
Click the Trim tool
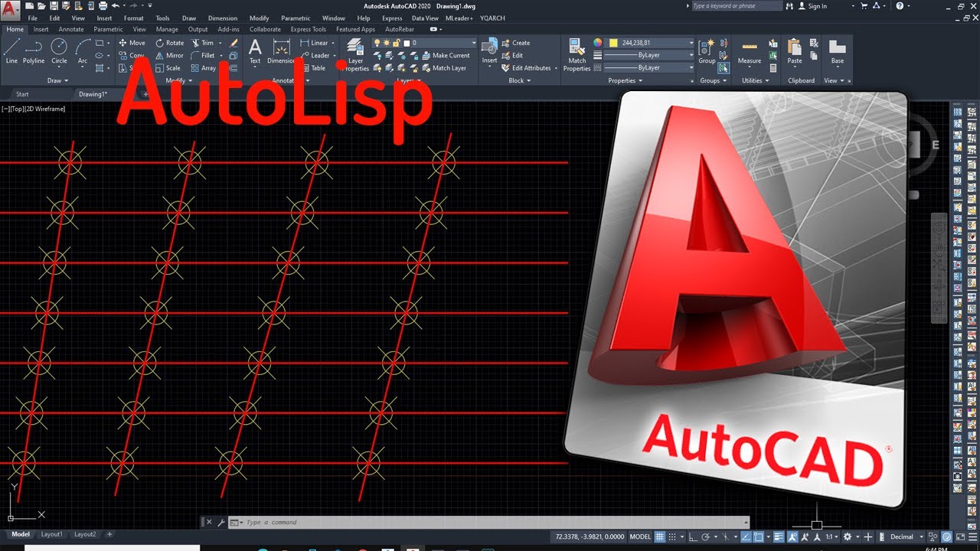click(x=203, y=43)
